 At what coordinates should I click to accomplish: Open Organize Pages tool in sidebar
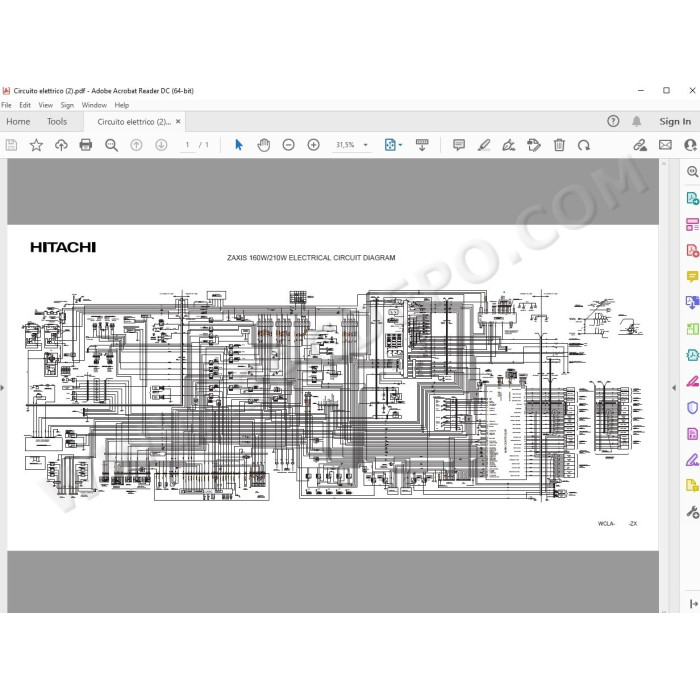(x=692, y=225)
